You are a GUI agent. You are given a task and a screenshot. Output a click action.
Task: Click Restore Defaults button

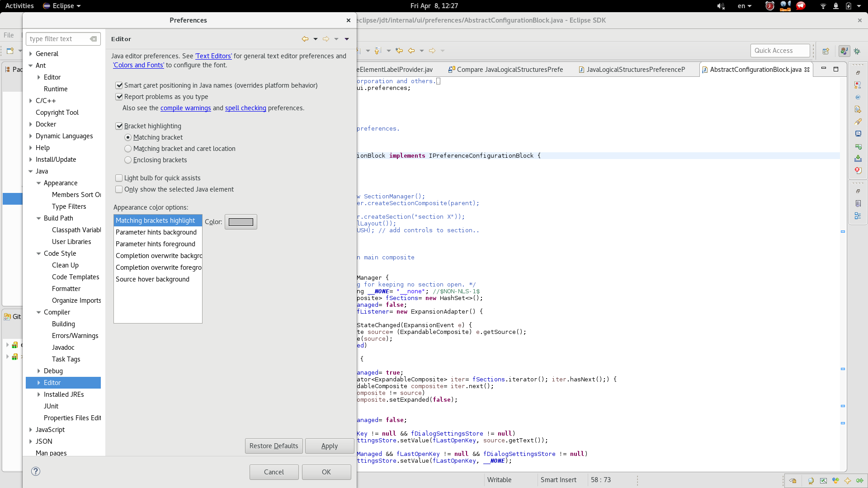[274, 446]
